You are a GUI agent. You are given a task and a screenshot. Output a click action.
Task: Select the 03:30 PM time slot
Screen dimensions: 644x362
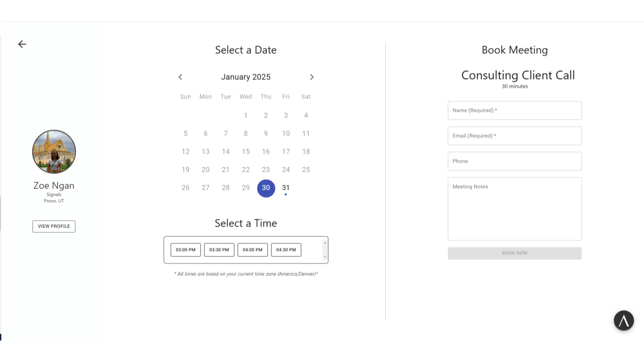(219, 250)
